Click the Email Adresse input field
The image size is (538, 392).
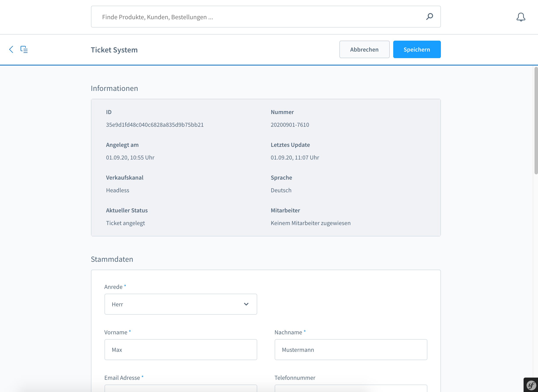[181, 388]
